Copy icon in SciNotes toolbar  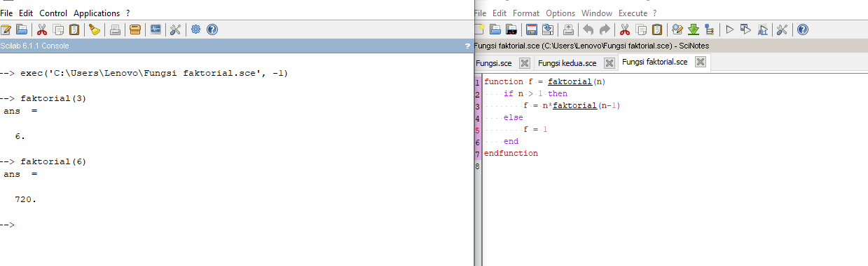(x=640, y=29)
